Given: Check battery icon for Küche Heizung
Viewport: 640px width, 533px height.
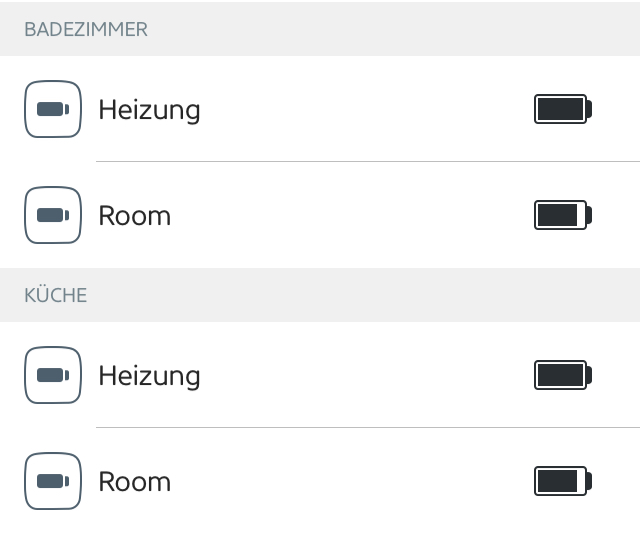Looking at the screenshot, I should click(x=563, y=375).
